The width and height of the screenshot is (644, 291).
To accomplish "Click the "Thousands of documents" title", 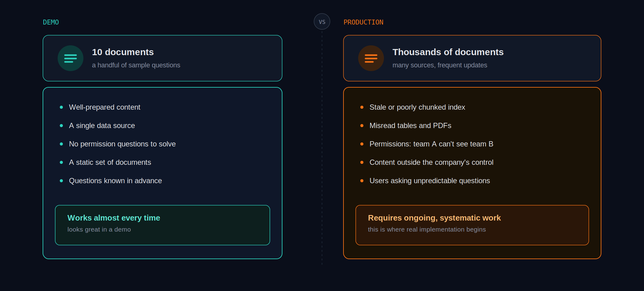I will (448, 52).
